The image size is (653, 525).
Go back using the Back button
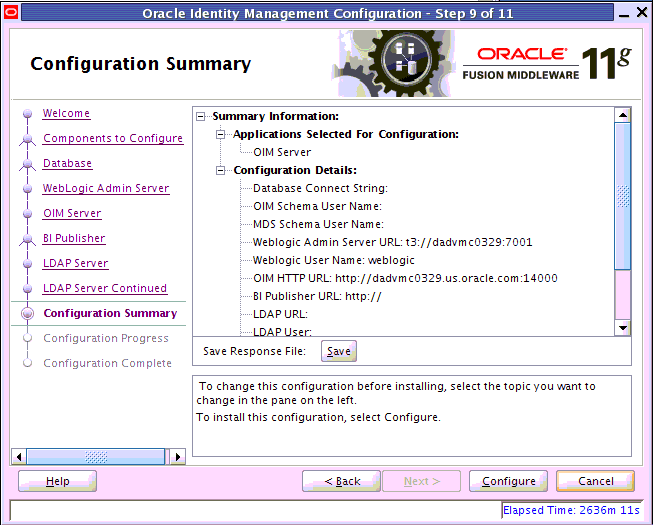(x=341, y=481)
